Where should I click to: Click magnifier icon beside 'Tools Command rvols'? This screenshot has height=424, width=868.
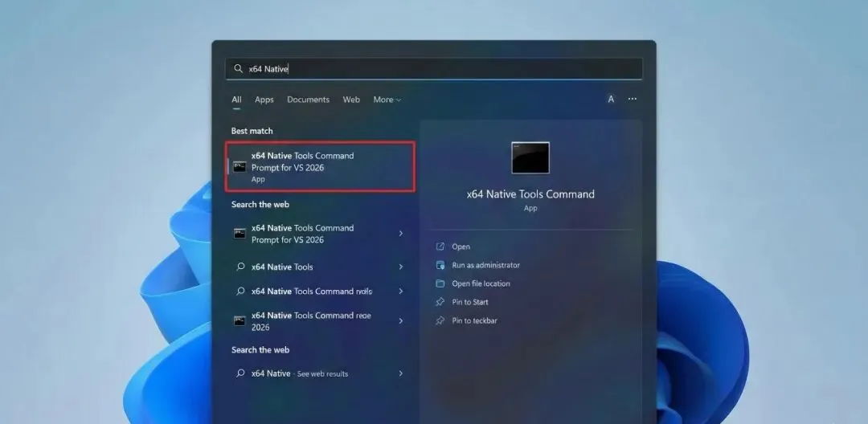coord(240,291)
